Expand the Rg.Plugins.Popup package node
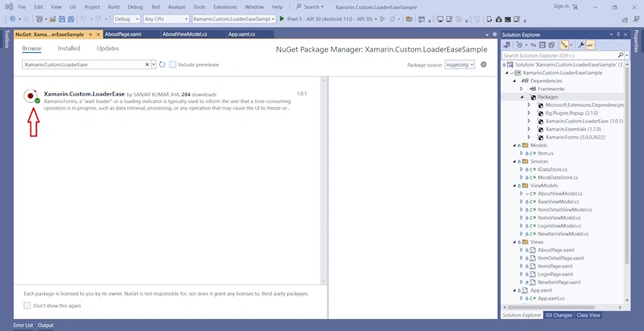 (x=529, y=113)
